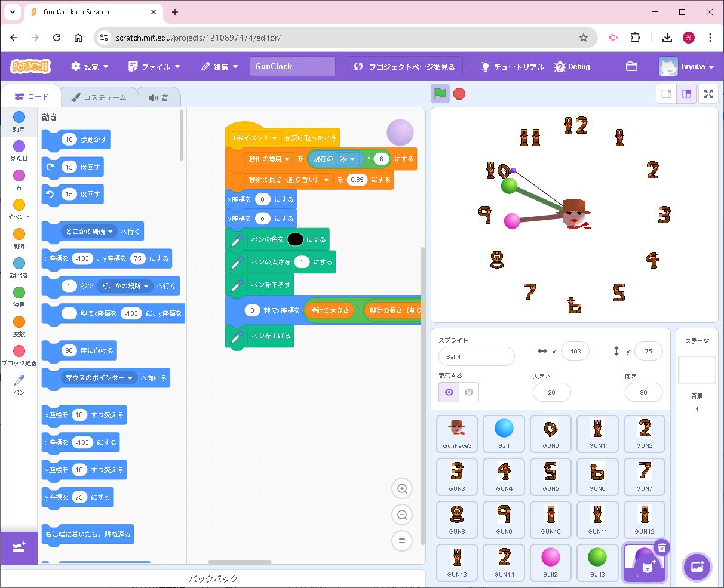Screen dimensions: 724x588
Task: Switch to small stage layout
Action: point(667,94)
